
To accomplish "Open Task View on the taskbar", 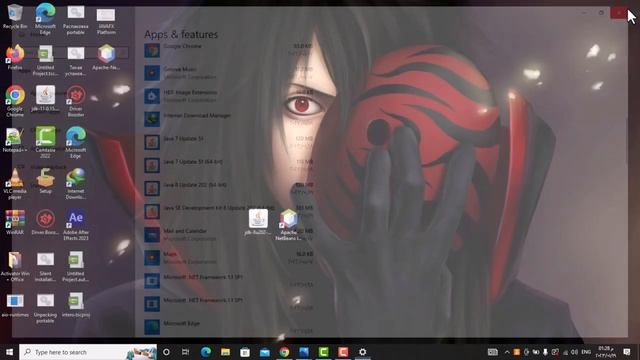I will point(185,352).
